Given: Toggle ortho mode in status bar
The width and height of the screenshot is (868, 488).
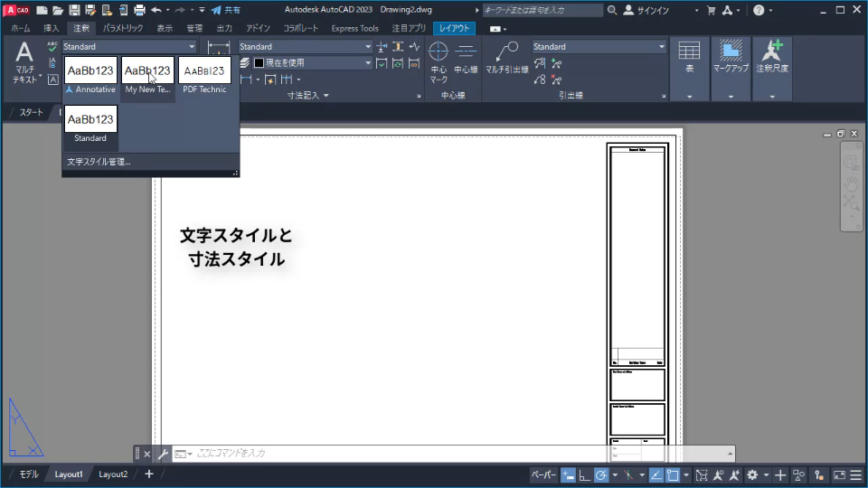Looking at the screenshot, I should click(x=584, y=474).
